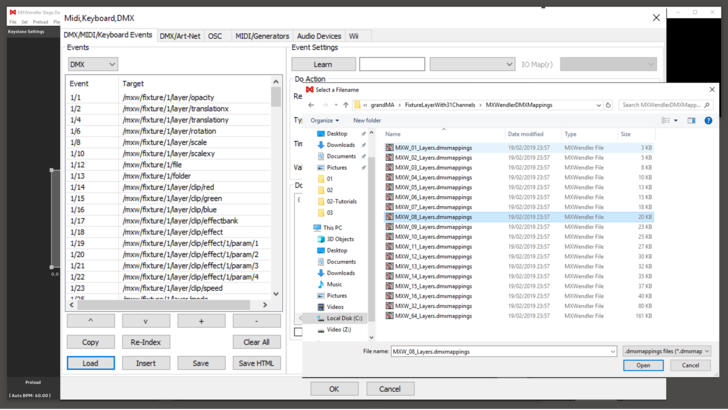Image resolution: width=728 pixels, height=410 pixels.
Task: Click the Insert button
Action: (x=146, y=363)
